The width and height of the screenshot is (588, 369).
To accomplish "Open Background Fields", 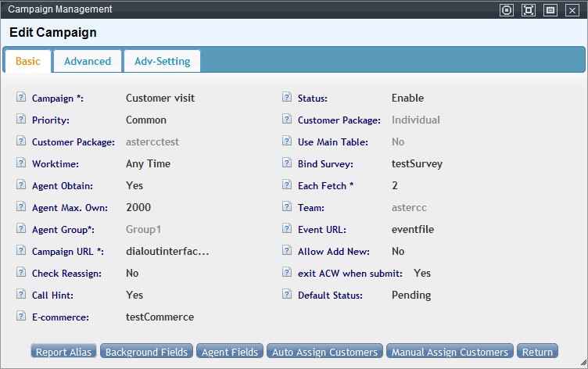I will (146, 352).
